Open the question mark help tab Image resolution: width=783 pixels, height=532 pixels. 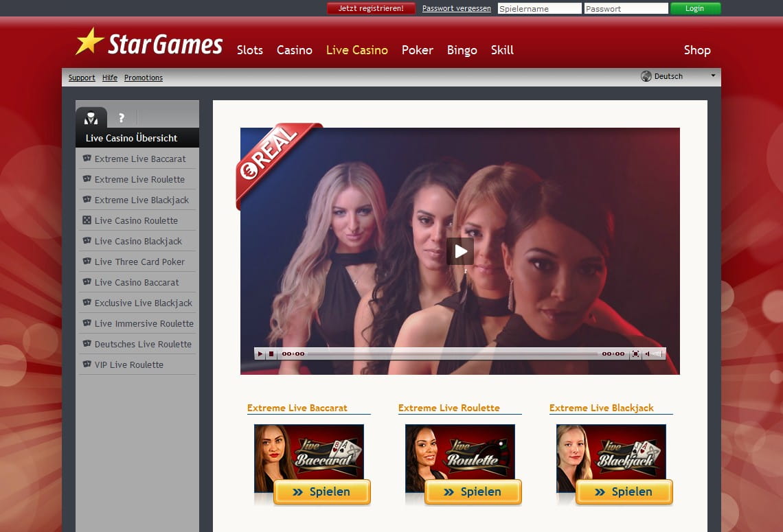(122, 118)
